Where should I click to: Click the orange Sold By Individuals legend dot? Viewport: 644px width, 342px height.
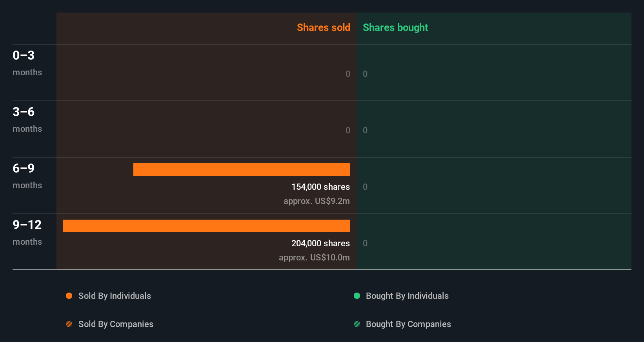coord(69,296)
